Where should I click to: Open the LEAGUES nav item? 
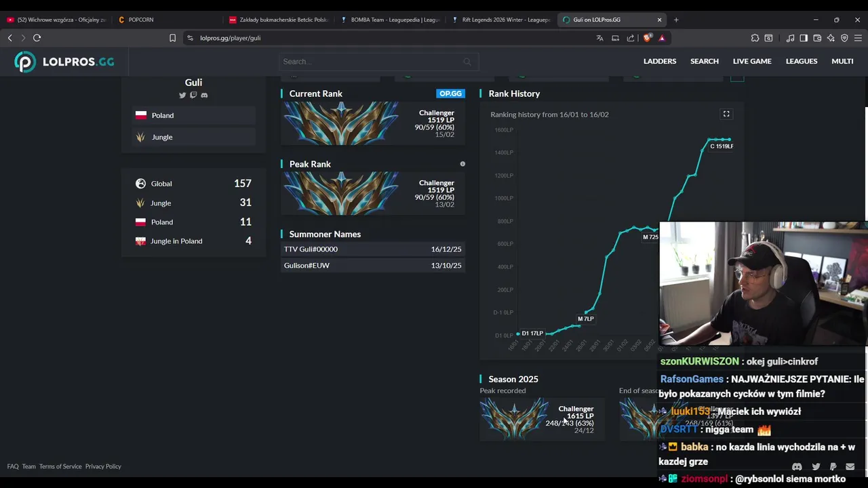802,61
